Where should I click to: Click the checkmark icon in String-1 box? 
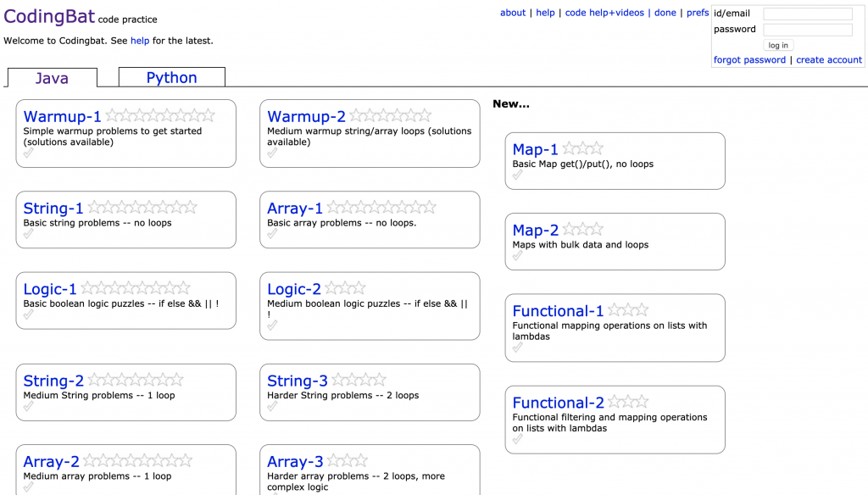[28, 234]
